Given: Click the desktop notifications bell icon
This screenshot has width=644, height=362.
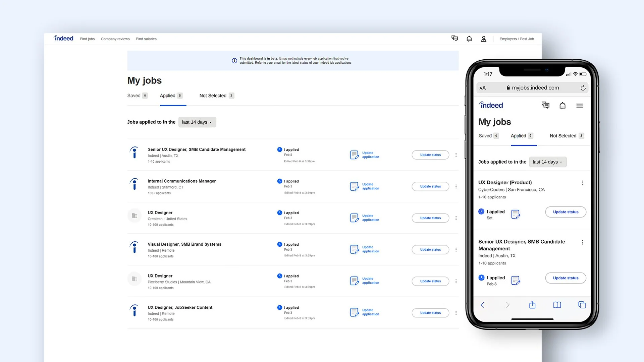Looking at the screenshot, I should click(x=469, y=39).
